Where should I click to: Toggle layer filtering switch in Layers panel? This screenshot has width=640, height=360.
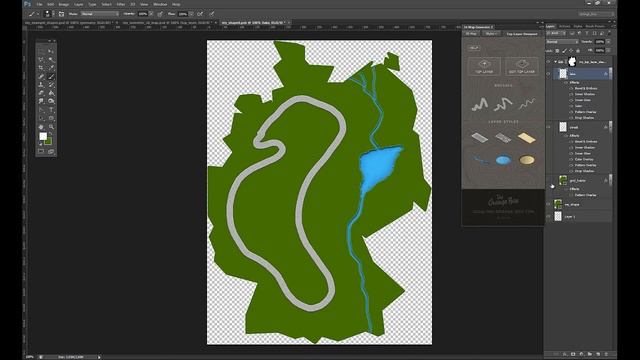[x=609, y=33]
